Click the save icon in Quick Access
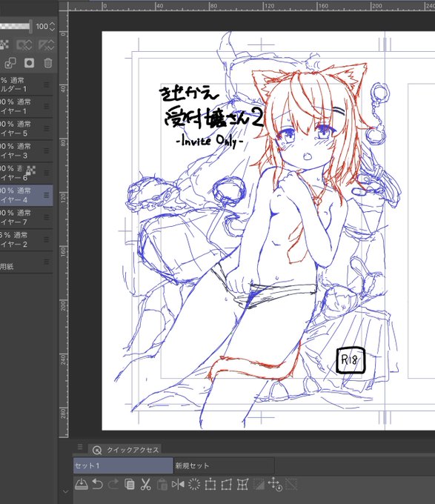This screenshot has width=435, height=504. 82,484
